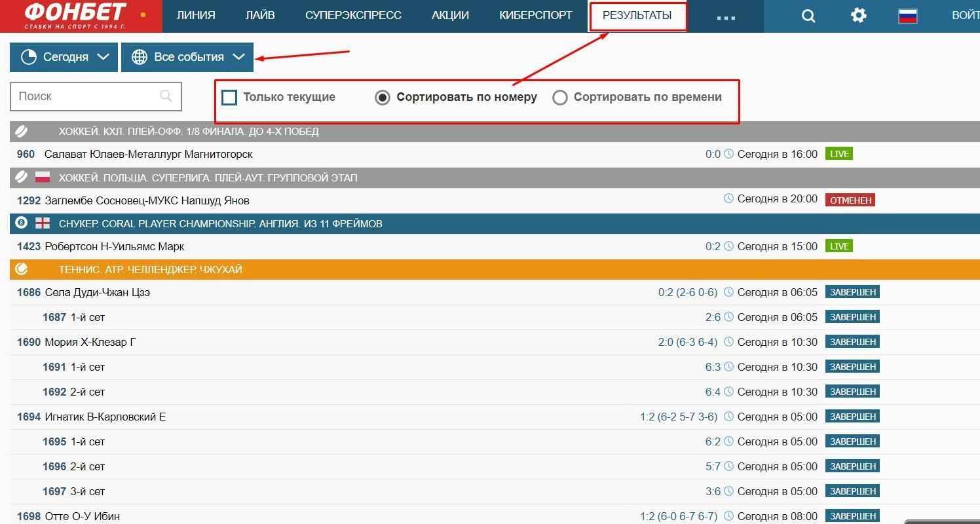Open the Сегодня date dropdown

coord(64,57)
